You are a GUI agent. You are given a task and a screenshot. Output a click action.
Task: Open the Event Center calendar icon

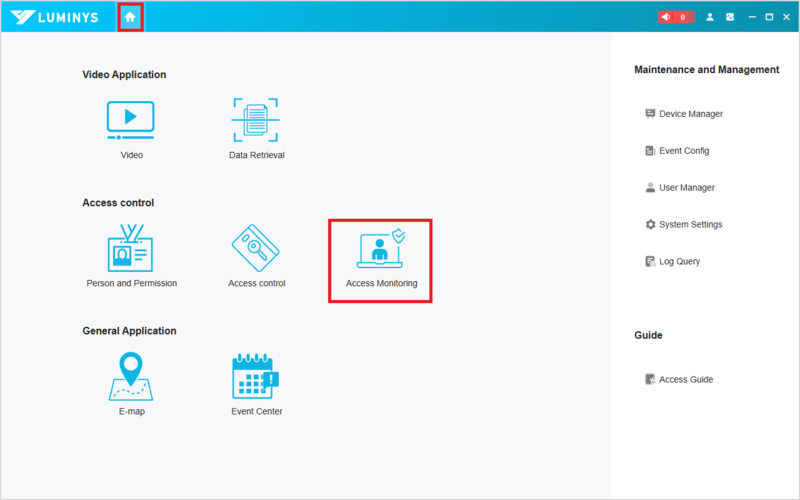tap(256, 376)
